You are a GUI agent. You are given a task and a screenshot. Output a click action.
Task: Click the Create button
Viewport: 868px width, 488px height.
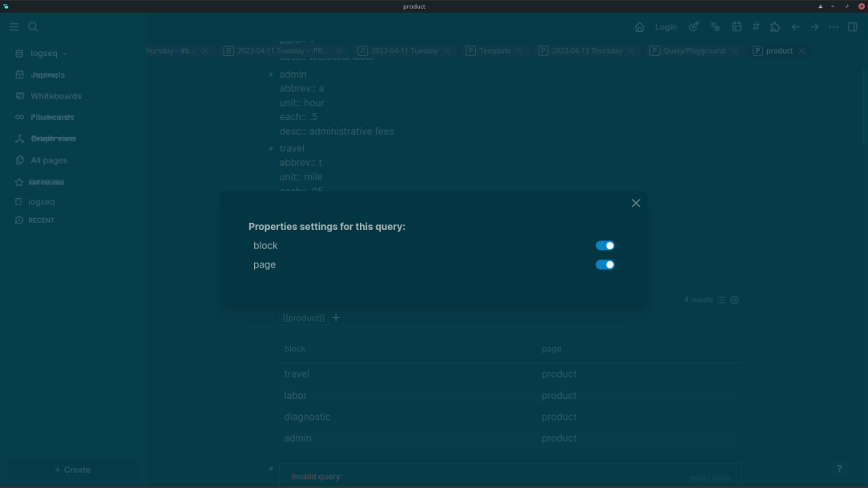[x=72, y=470]
